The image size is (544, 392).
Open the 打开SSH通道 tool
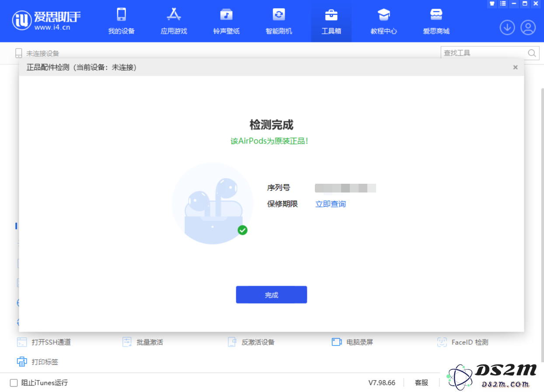[44, 342]
